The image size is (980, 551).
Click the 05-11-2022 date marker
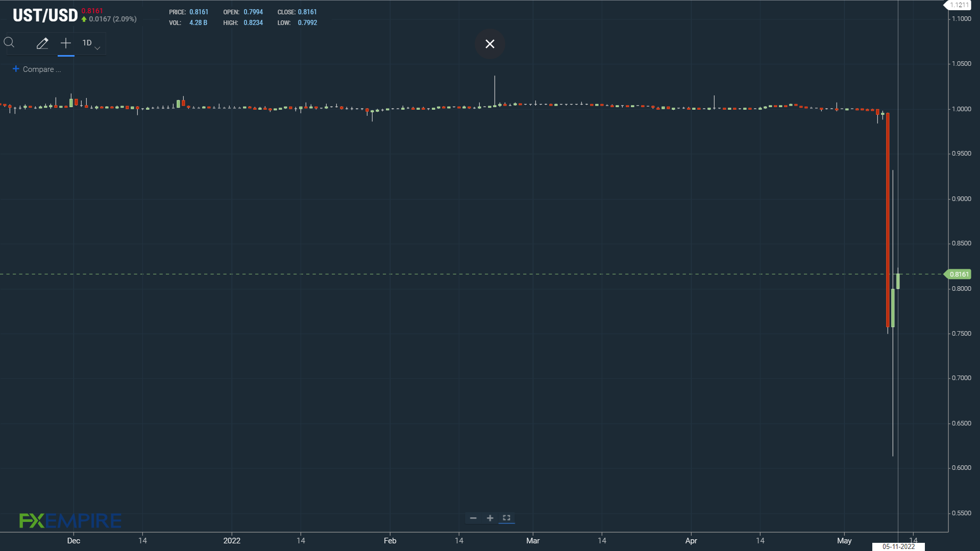[898, 546]
